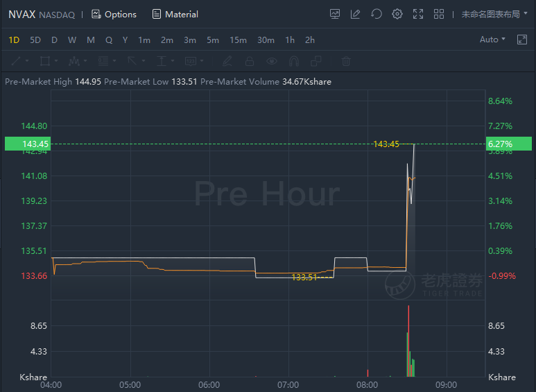Switch to the D daily timeframe
The image size is (536, 392).
(54, 40)
